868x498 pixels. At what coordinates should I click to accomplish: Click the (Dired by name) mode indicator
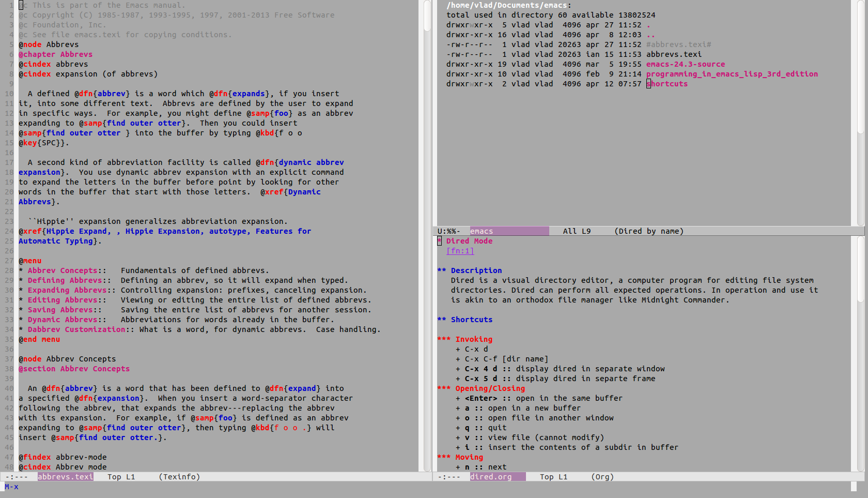tap(649, 231)
